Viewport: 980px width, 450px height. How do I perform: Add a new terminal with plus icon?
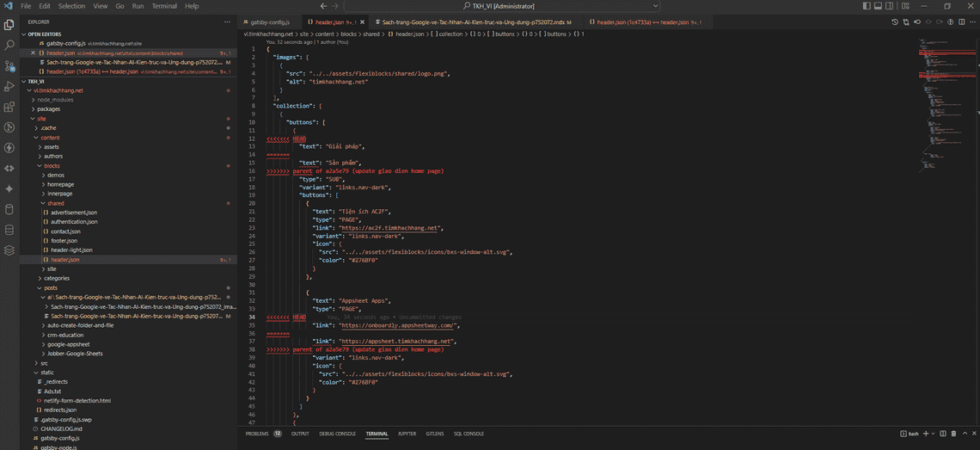point(926,434)
